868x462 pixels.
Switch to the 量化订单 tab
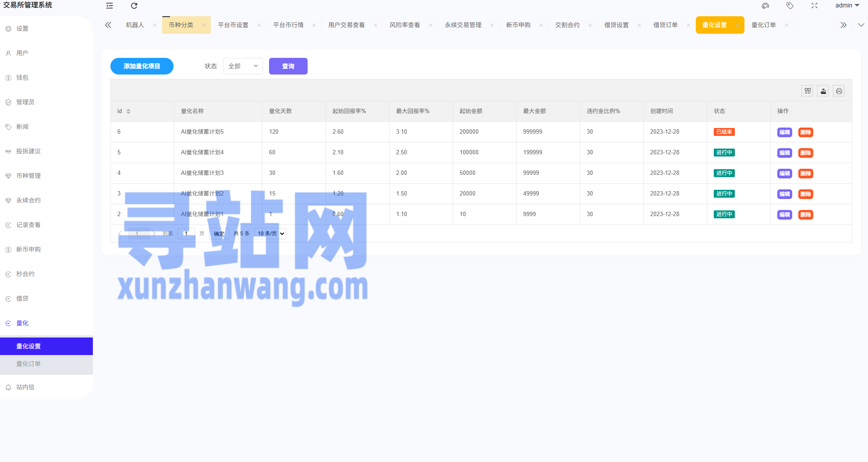point(763,25)
